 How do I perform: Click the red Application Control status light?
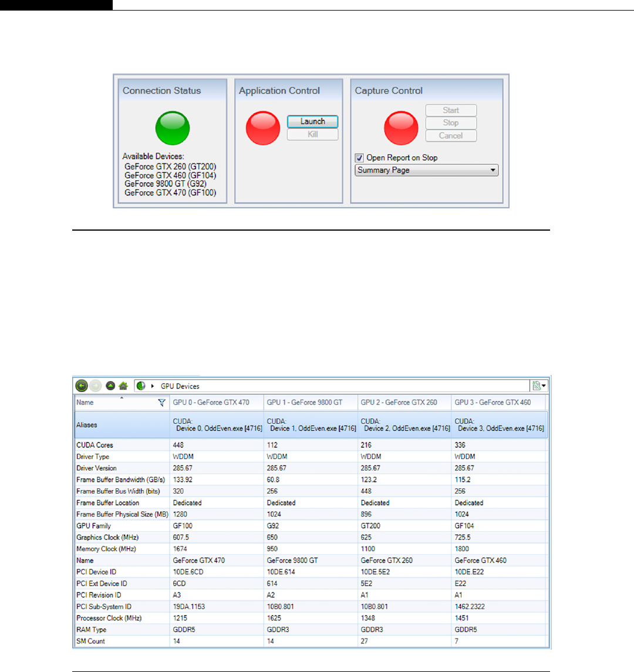pos(263,128)
